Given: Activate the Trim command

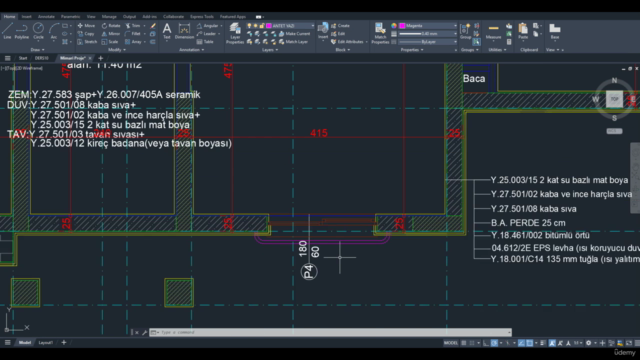Looking at the screenshot, I should coord(133,26).
